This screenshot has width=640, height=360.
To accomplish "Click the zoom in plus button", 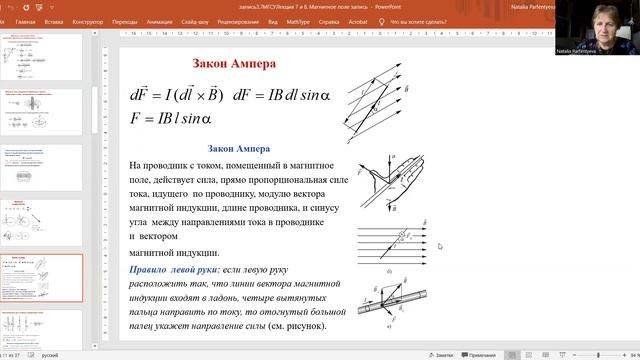I will coord(624,356).
